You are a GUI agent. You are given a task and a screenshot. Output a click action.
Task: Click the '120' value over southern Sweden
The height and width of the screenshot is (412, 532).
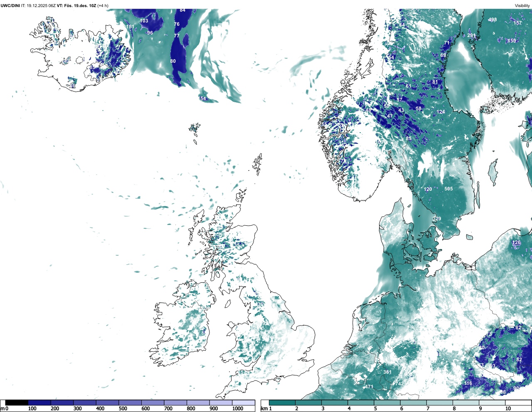point(428,189)
